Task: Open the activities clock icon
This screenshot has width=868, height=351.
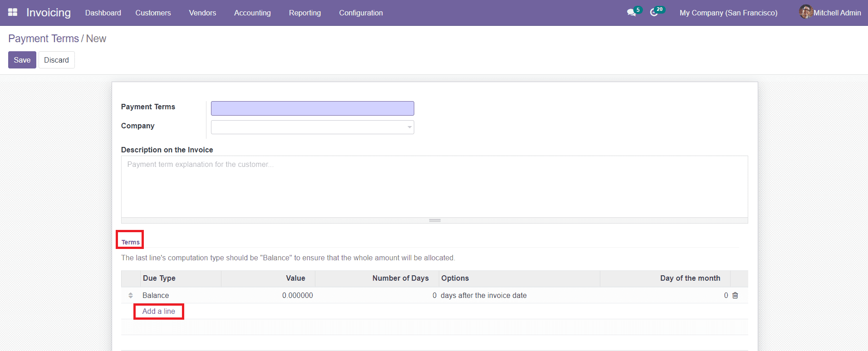Action: tap(654, 13)
